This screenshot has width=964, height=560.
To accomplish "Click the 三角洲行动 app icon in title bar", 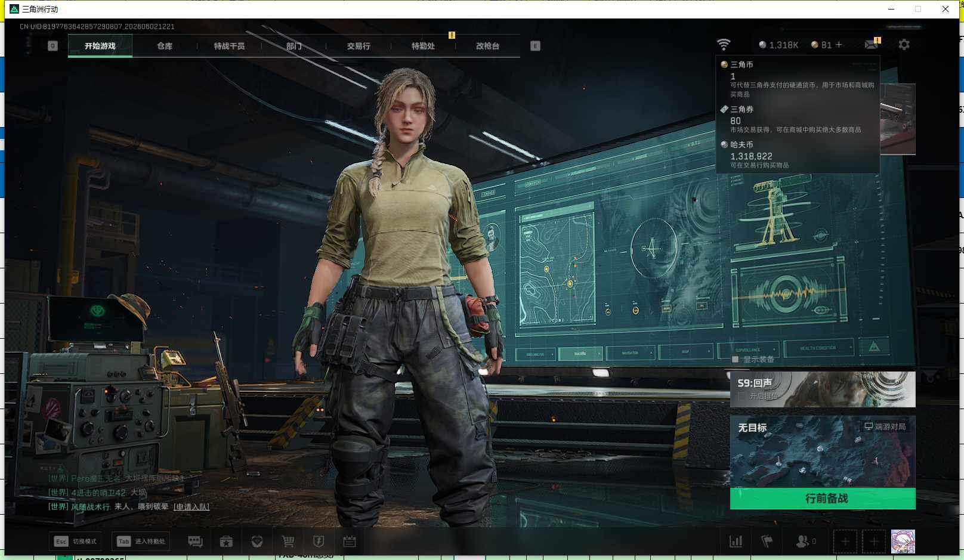I will [x=14, y=9].
